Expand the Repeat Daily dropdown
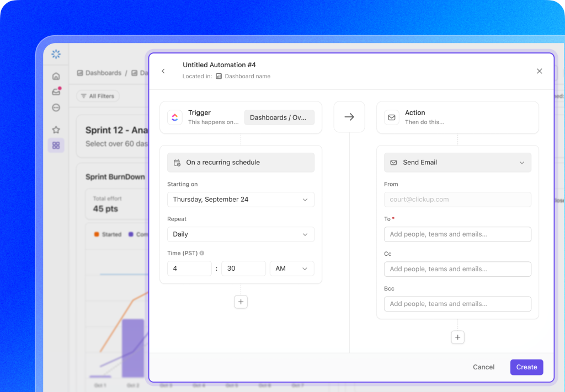 coord(241,234)
